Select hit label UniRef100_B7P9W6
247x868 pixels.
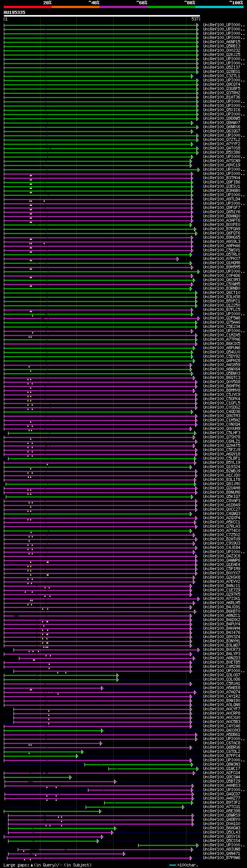(222, 858)
